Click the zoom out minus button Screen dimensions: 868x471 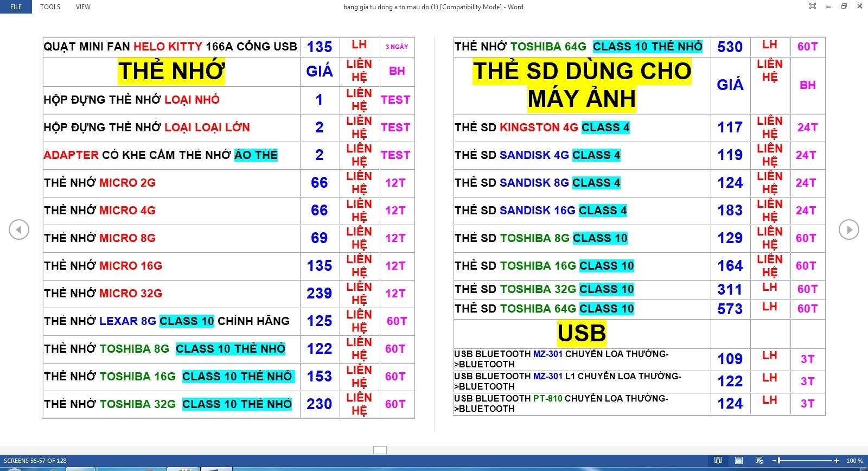point(773,461)
